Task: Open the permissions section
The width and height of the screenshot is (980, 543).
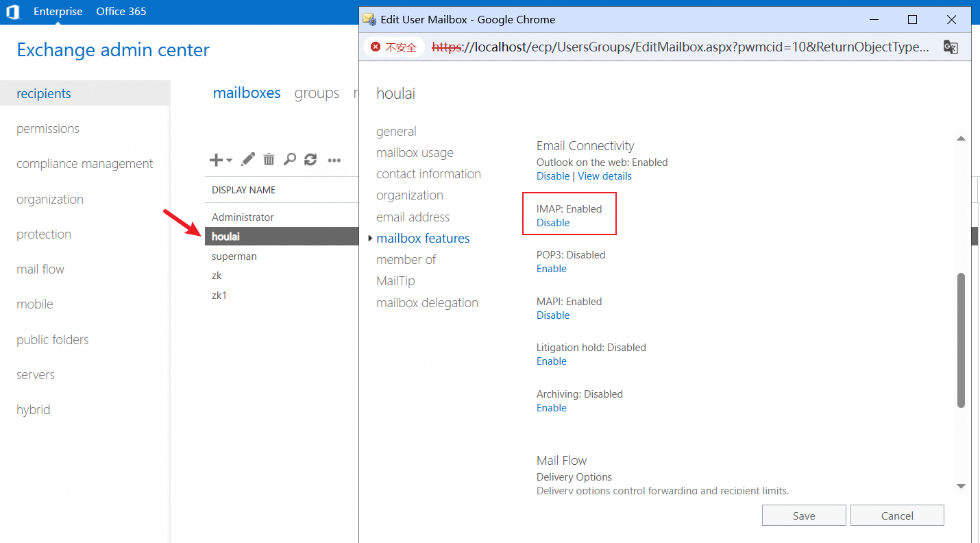Action: (x=48, y=129)
